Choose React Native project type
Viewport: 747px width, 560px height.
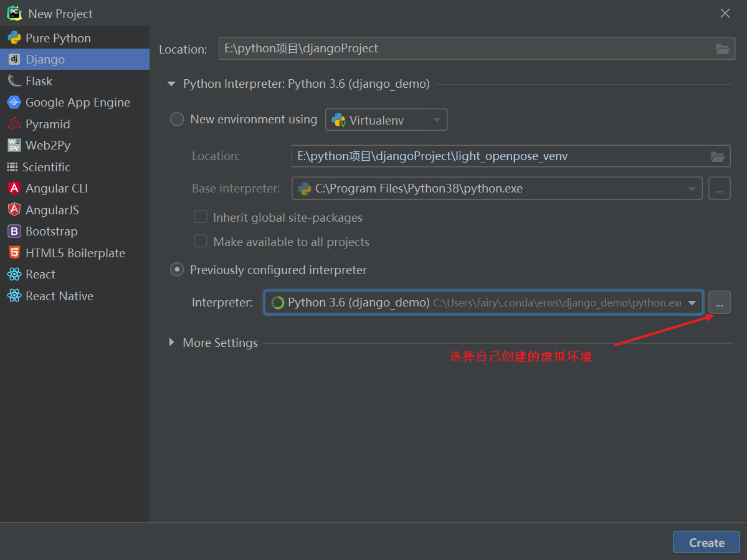pyautogui.click(x=59, y=296)
